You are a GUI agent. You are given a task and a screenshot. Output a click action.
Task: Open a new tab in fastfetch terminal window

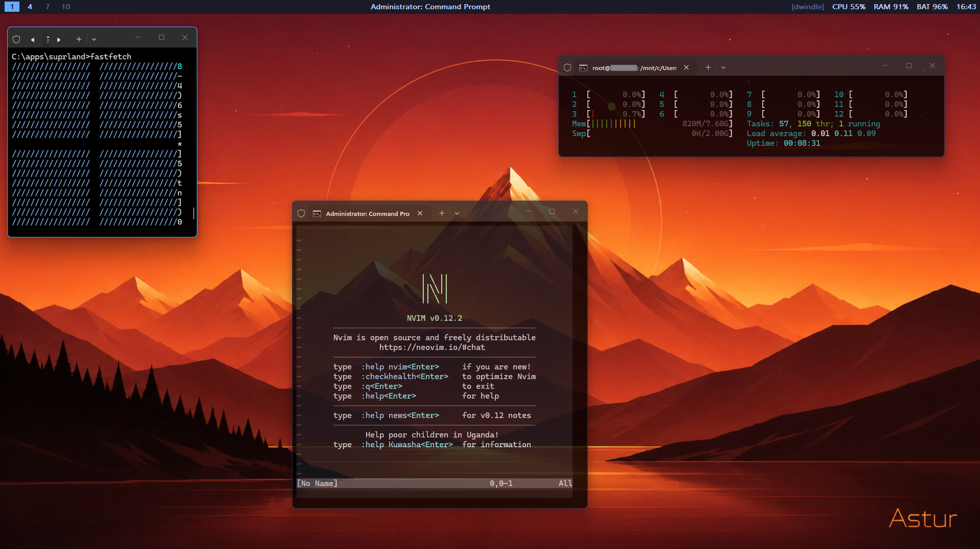79,39
